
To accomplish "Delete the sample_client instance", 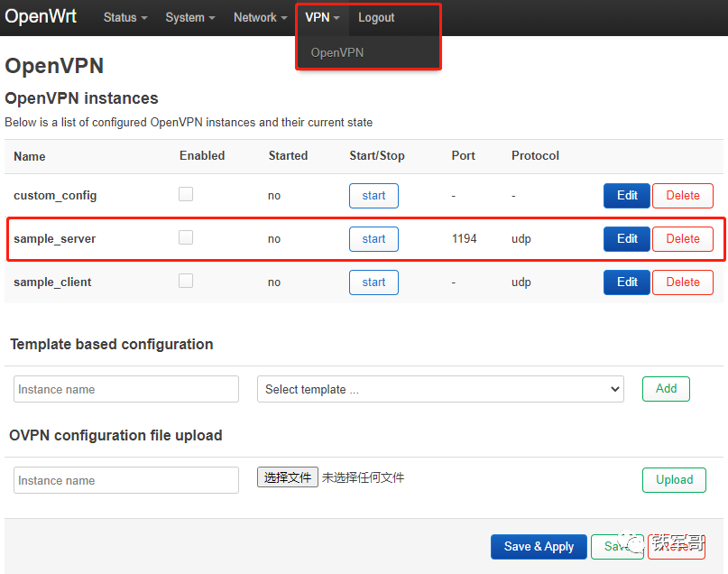I will pos(682,282).
